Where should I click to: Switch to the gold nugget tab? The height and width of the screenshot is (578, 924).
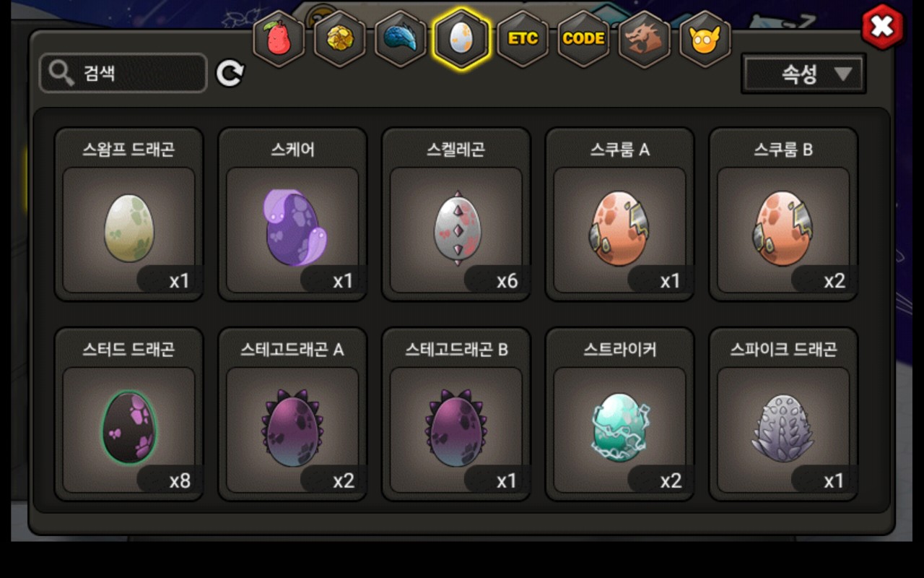[340, 39]
